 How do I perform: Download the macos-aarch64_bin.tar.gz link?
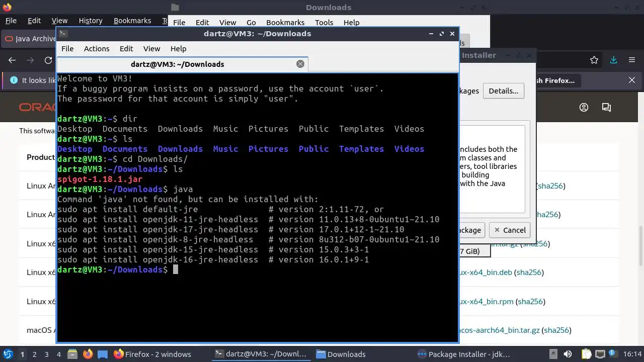point(499,330)
